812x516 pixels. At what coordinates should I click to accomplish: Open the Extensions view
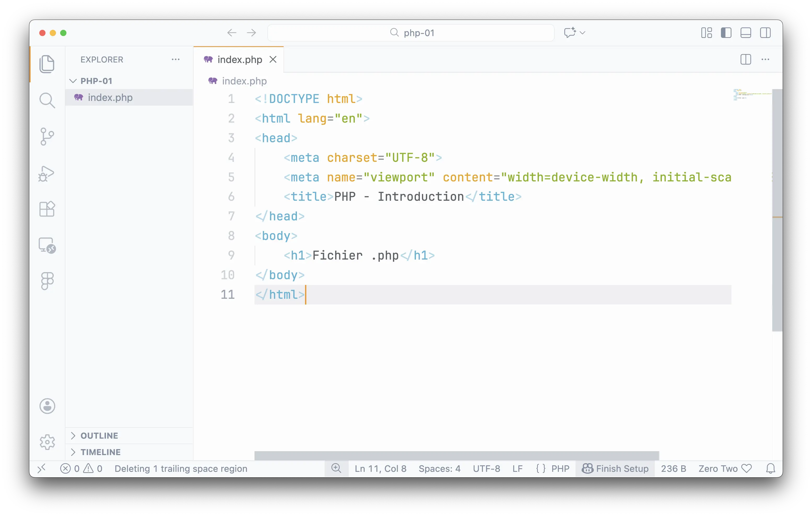pos(47,209)
